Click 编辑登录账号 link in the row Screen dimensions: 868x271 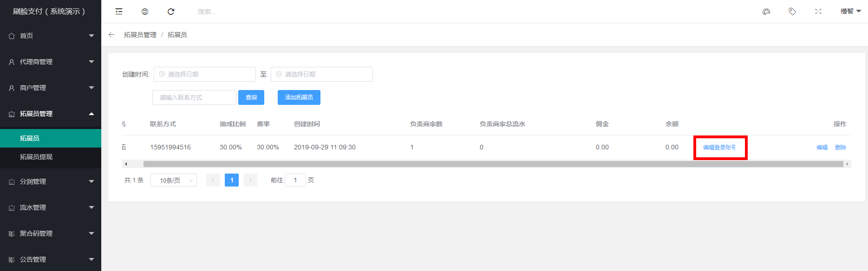pyautogui.click(x=719, y=148)
